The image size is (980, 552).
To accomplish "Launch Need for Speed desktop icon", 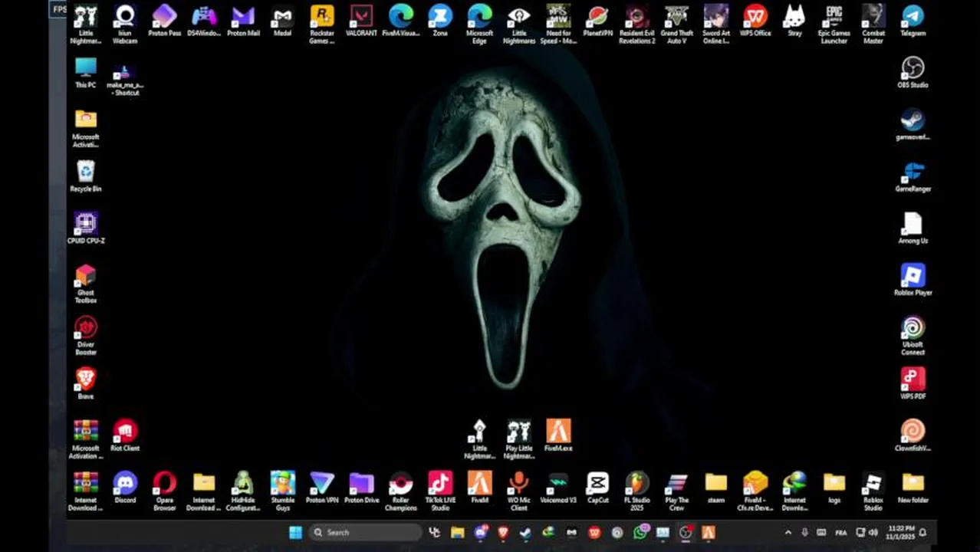I will point(558,24).
